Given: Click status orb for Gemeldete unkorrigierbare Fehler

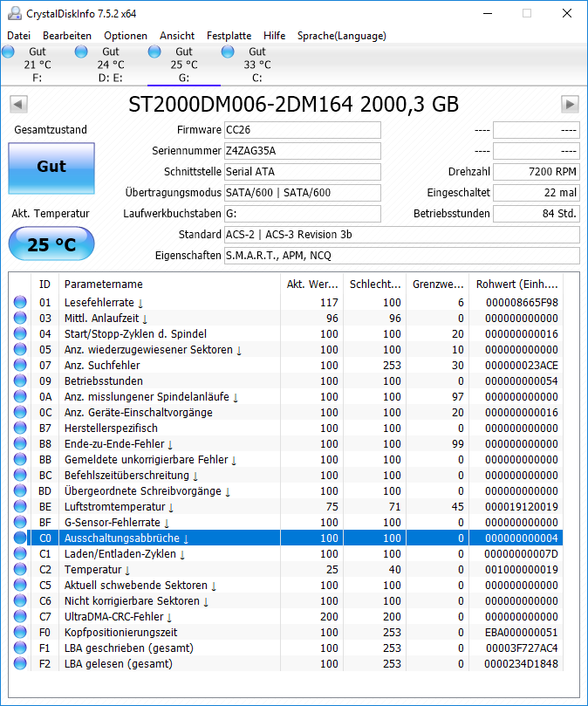Looking at the screenshot, I should pyautogui.click(x=20, y=459).
